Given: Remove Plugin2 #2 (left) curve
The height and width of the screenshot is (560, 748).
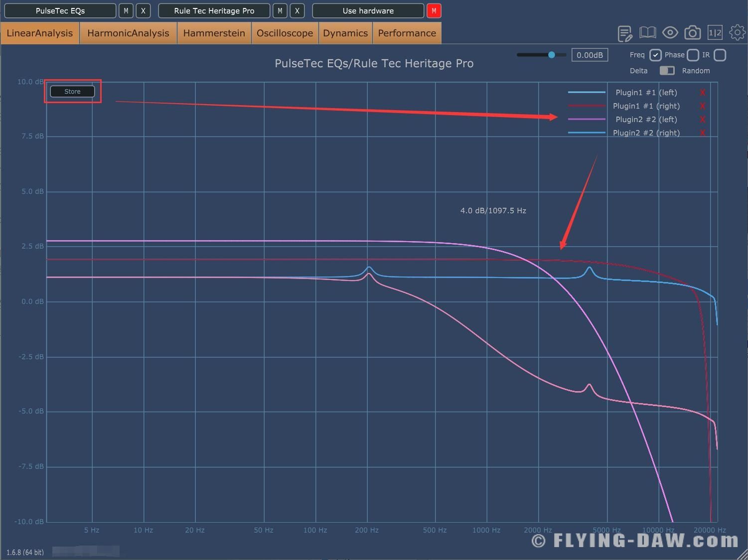Looking at the screenshot, I should pos(703,120).
